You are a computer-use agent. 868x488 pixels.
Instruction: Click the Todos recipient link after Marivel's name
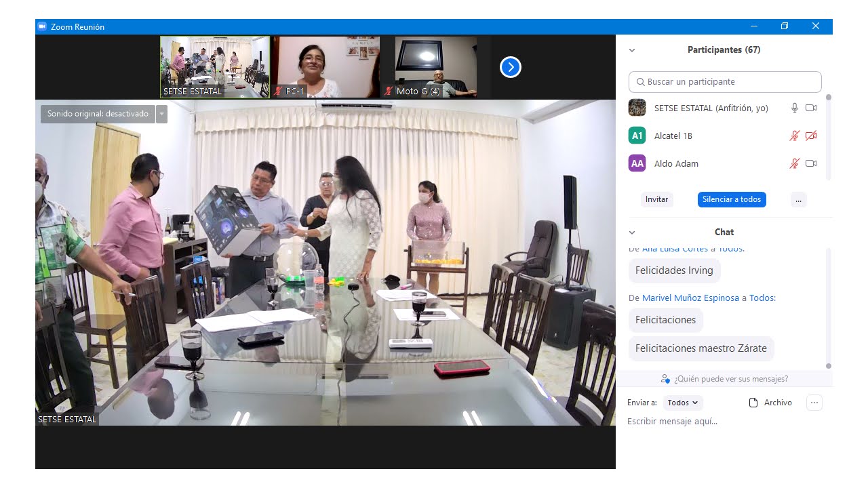pos(762,298)
